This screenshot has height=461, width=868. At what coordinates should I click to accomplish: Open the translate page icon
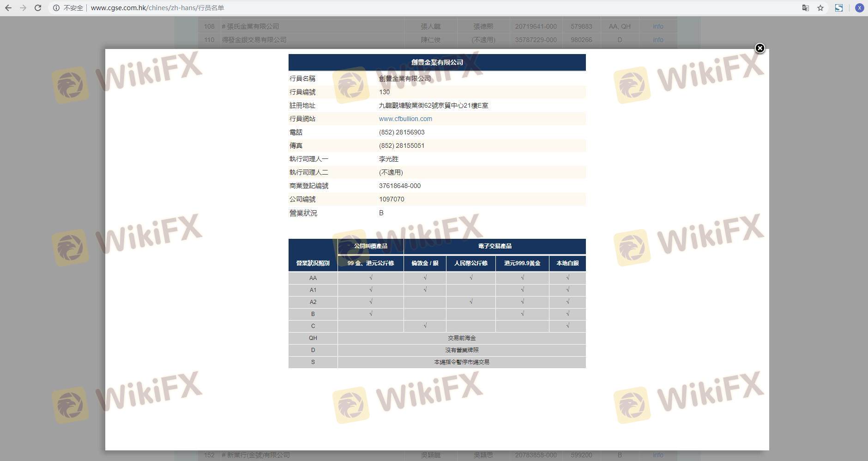[x=805, y=8]
